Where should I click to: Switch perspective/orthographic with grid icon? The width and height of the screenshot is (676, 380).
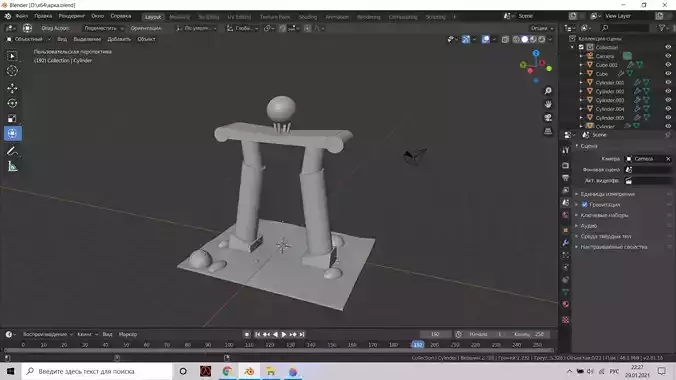548,131
